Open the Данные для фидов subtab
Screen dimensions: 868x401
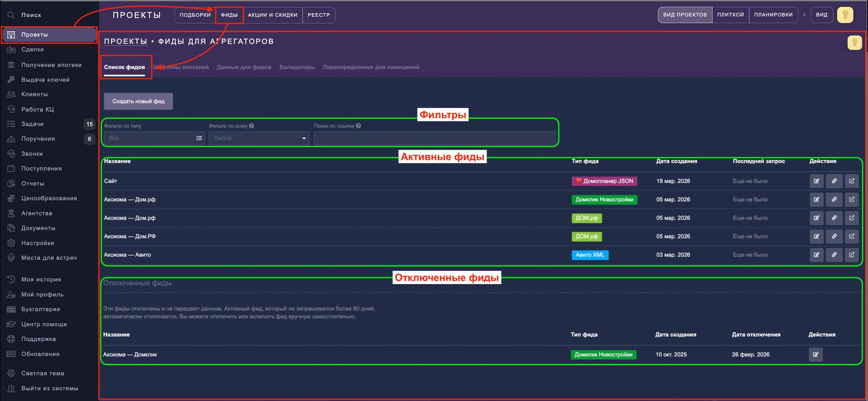click(244, 67)
